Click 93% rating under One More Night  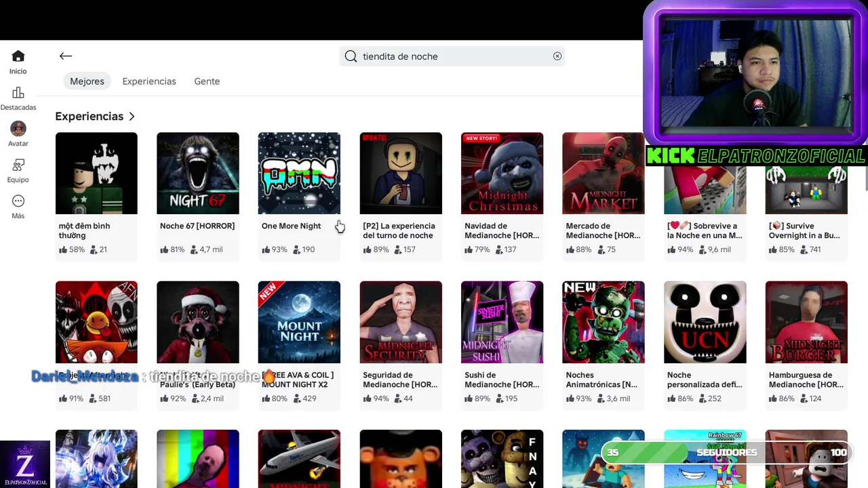[274, 249]
